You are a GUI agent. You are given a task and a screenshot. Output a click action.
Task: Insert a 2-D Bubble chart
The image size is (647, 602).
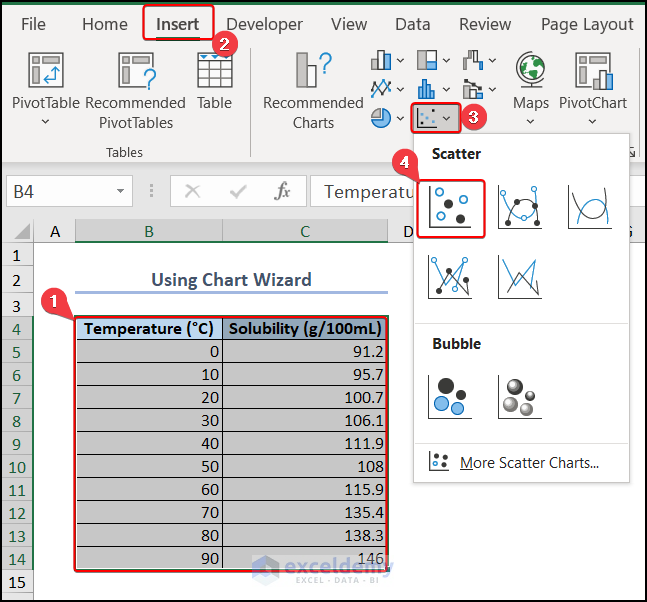(x=450, y=396)
